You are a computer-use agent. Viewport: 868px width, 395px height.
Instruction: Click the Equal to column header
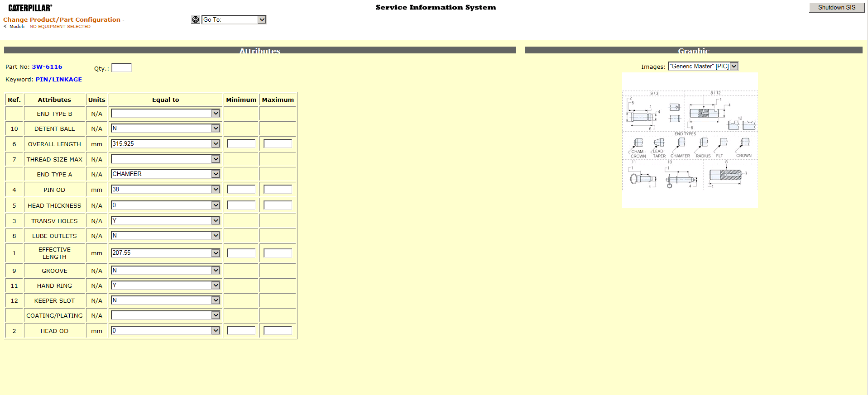coord(166,100)
